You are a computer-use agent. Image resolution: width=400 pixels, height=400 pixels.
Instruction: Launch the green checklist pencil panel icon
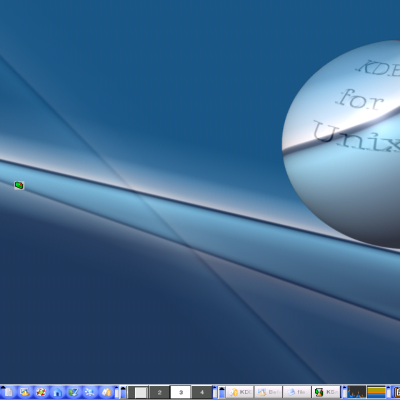[73, 392]
